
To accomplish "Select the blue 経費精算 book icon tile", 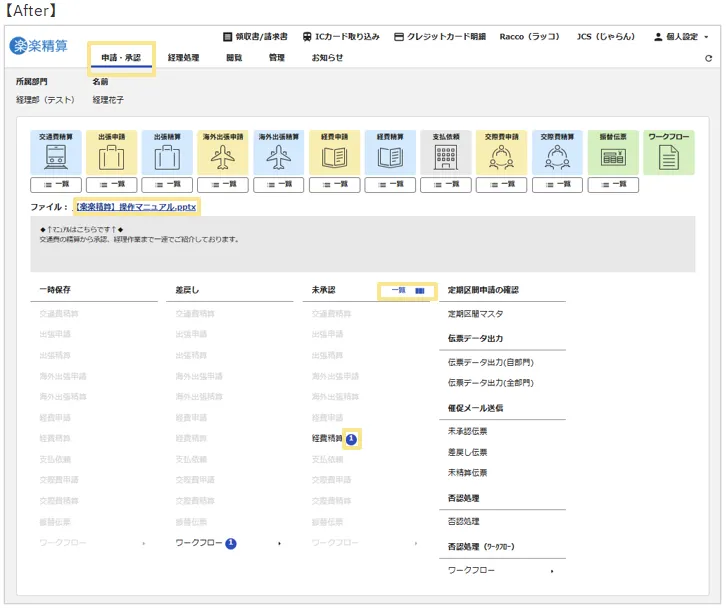I will 390,153.
